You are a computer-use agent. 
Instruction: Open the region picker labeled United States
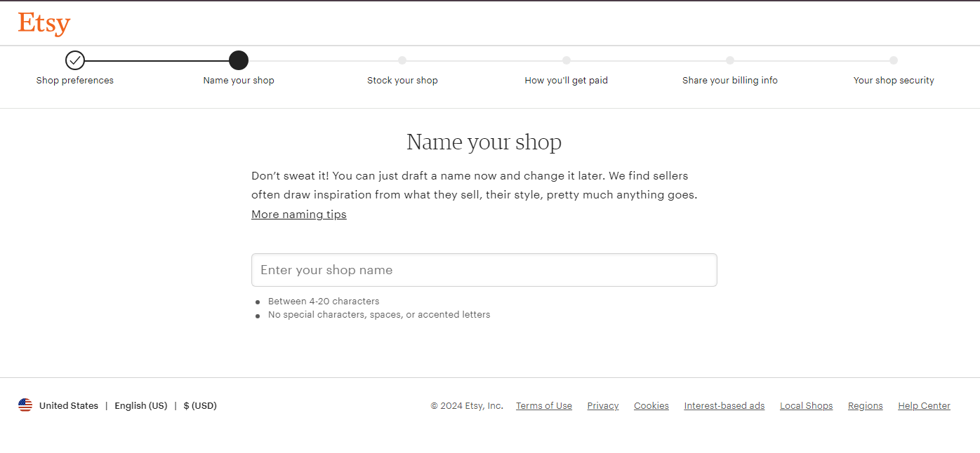coord(68,405)
